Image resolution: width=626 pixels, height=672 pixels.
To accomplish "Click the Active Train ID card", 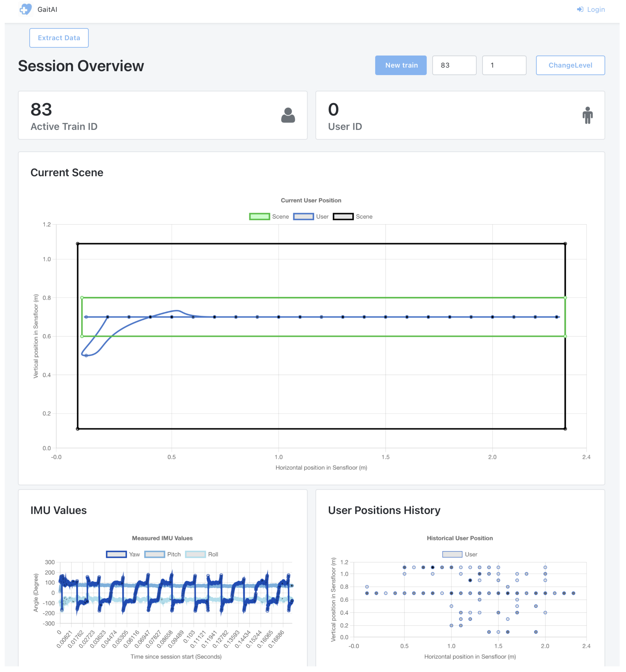I will pyautogui.click(x=162, y=115).
